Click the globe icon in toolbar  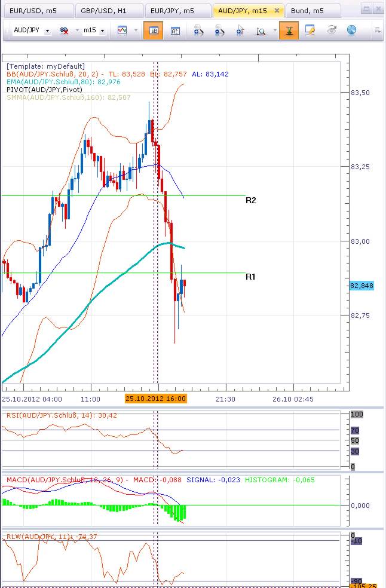[351, 30]
